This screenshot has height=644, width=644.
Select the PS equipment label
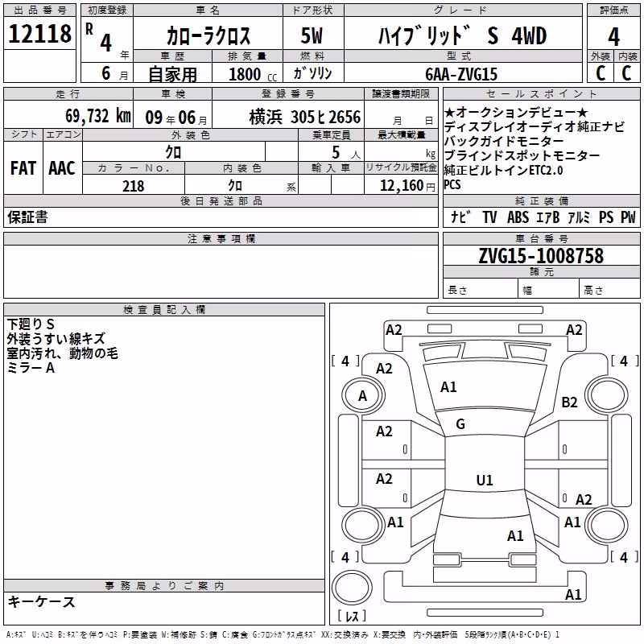coord(606,217)
